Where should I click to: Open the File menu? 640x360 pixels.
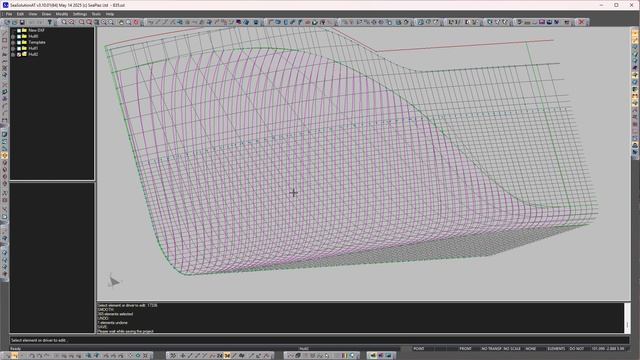9,14
